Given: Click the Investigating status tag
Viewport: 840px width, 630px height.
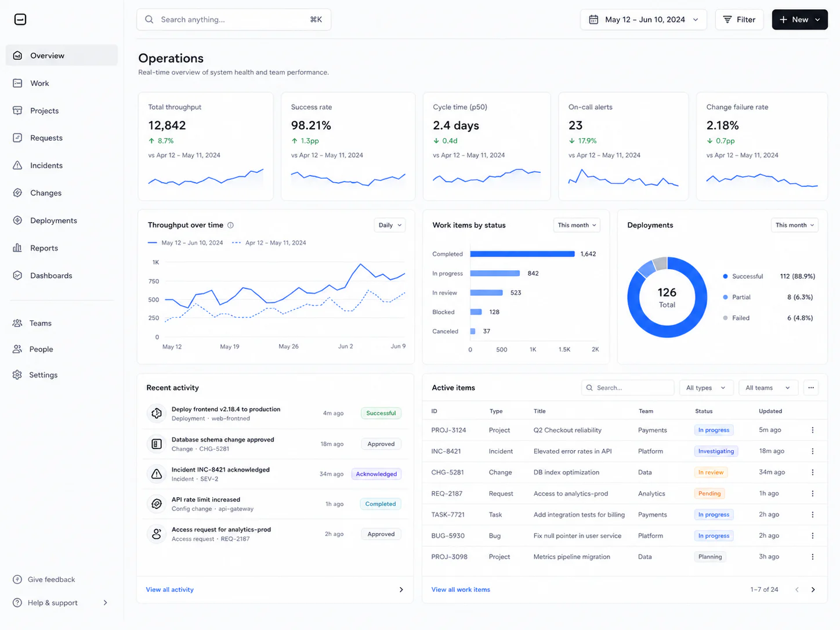Looking at the screenshot, I should tap(716, 451).
